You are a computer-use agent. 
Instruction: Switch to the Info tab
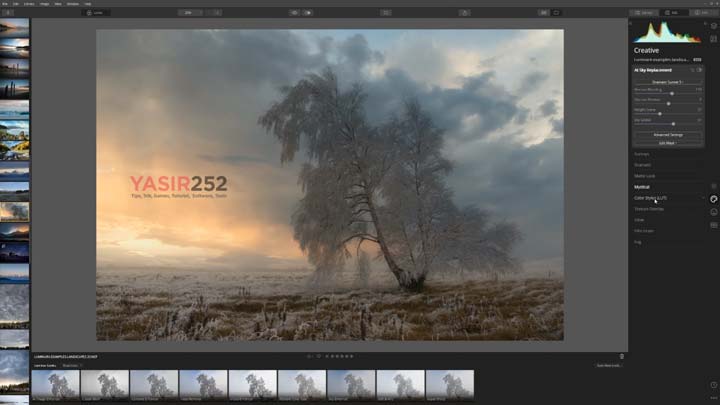pos(703,13)
